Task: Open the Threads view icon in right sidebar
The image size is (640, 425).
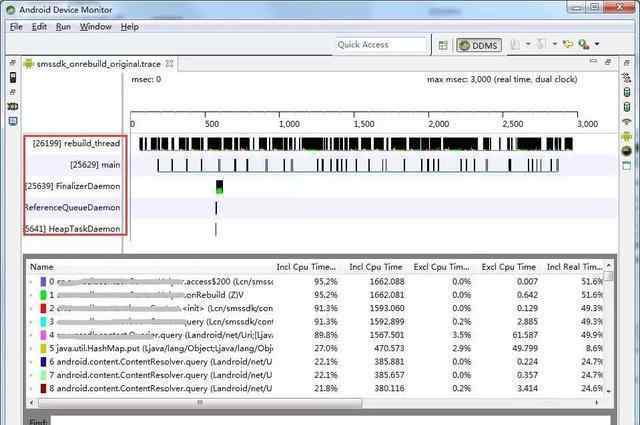Action: coord(627,77)
